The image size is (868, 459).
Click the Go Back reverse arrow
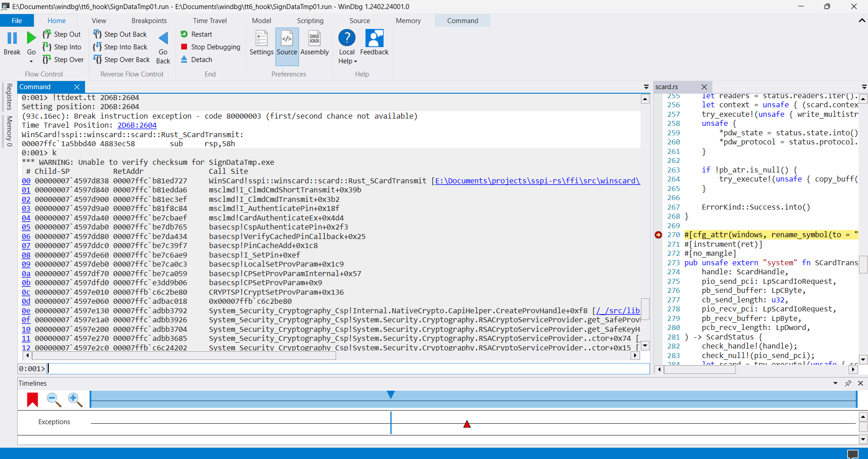163,38
